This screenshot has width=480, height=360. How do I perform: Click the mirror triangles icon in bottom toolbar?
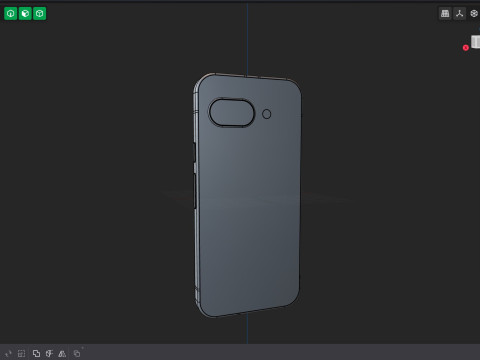point(62,353)
